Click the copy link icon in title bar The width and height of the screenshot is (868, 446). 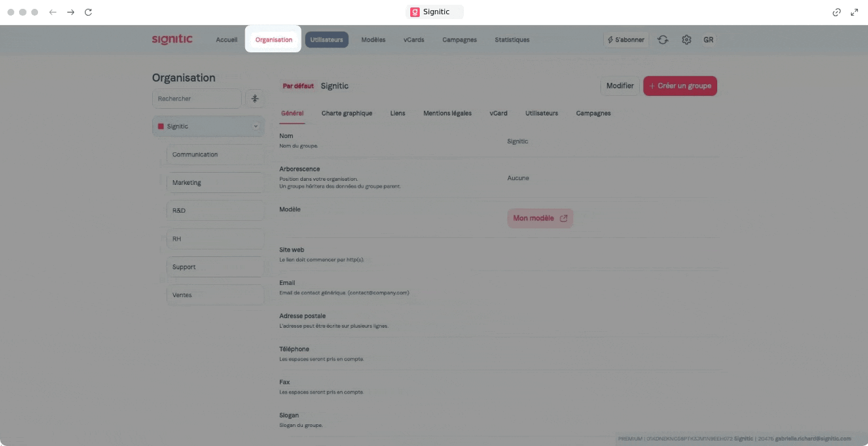tap(837, 12)
